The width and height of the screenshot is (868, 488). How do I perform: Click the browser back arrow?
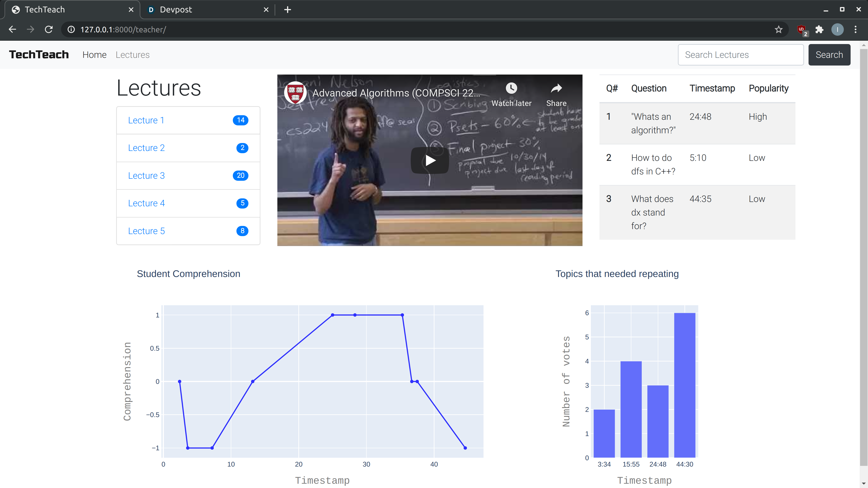[12, 30]
